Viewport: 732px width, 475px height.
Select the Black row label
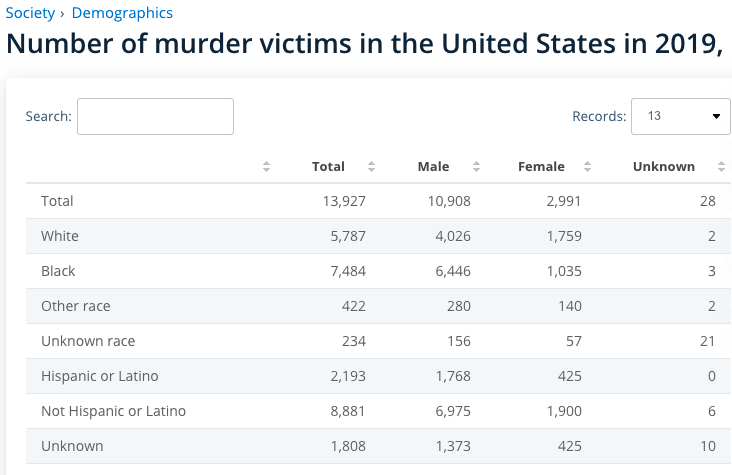58,271
